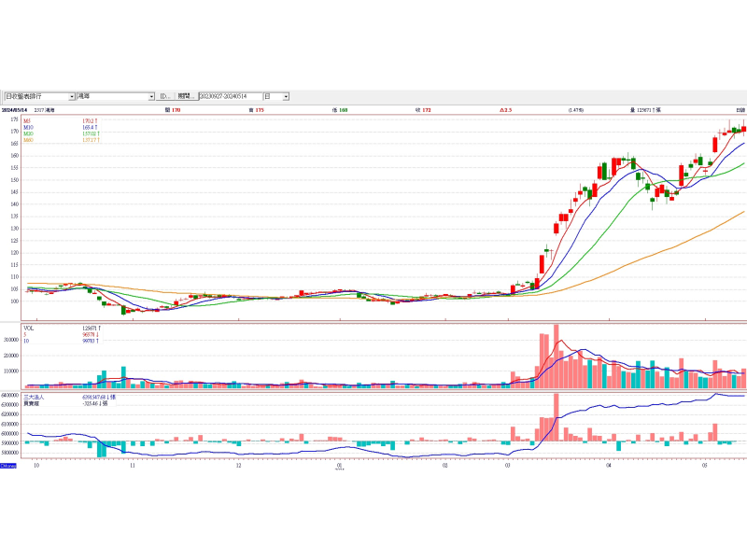747x560 pixels.
Task: Click the blue 10-day volume average label
Action: 26,341
